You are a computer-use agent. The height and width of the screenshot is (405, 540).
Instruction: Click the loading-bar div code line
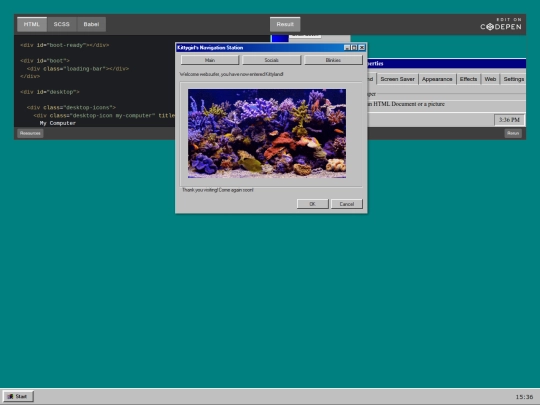pyautogui.click(x=78, y=69)
